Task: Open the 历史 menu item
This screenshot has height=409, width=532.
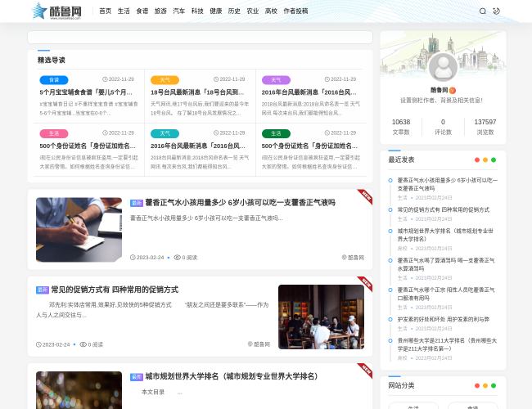Action: [234, 11]
